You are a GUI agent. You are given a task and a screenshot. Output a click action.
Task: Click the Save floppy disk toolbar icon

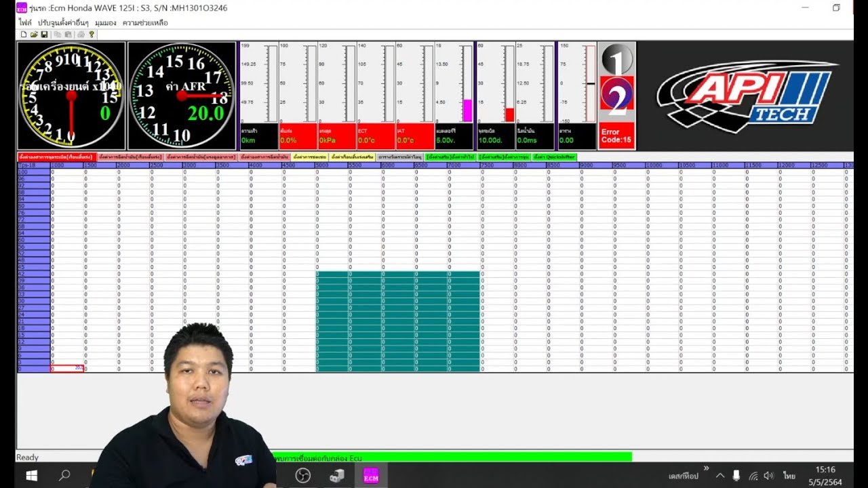tap(44, 34)
